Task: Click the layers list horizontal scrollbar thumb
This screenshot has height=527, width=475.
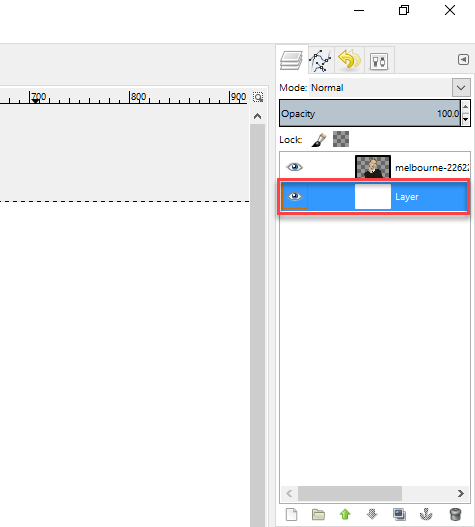Action: 350,493
